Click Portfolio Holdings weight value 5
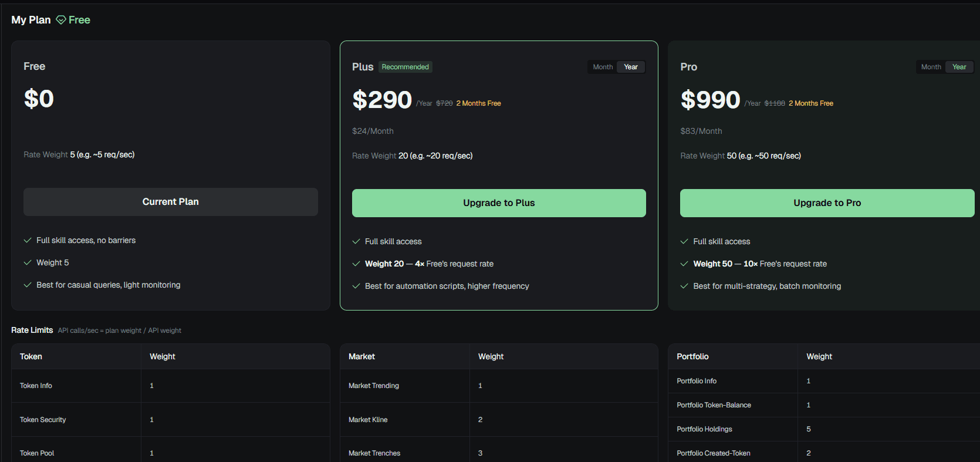This screenshot has width=980, height=462. (x=809, y=429)
